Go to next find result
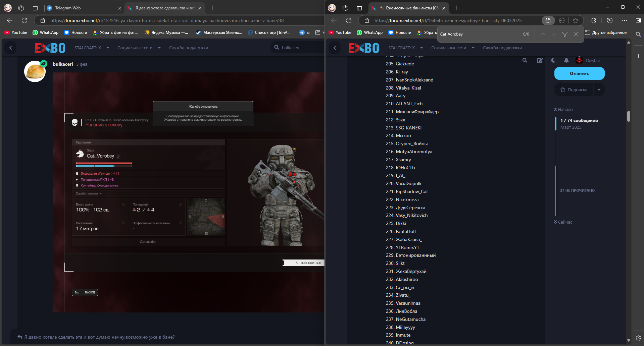Viewport: 644px width, 346px height. tap(554, 34)
